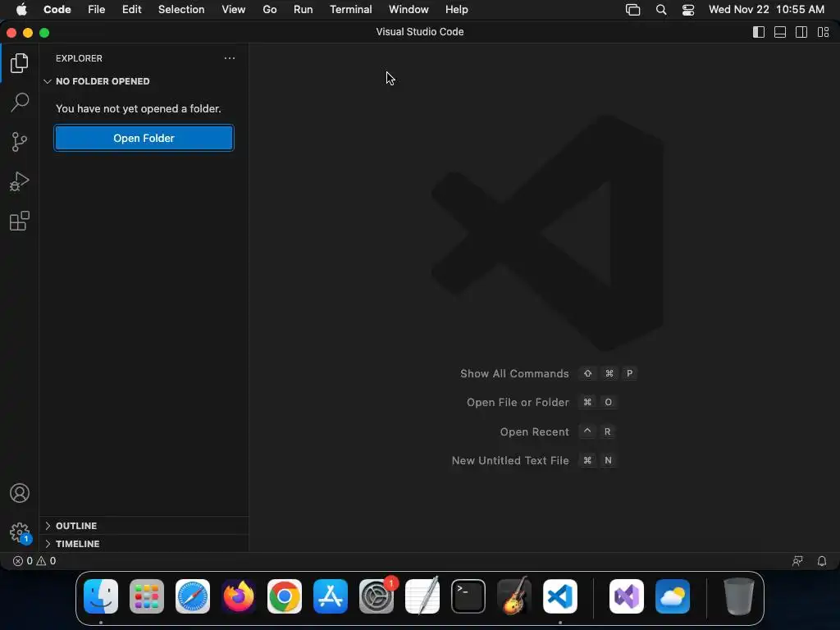Click the Open Folder button
Viewport: 840px width, 630px height.
tap(144, 138)
